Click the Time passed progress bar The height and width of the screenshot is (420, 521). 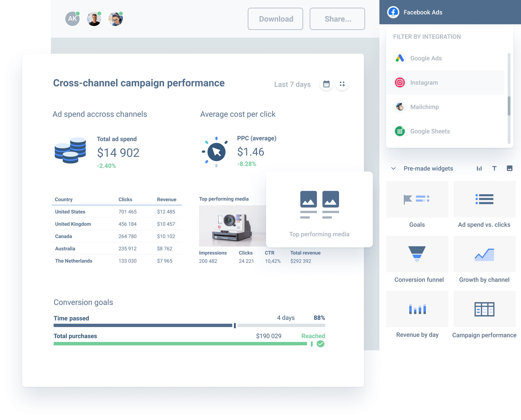(x=189, y=325)
